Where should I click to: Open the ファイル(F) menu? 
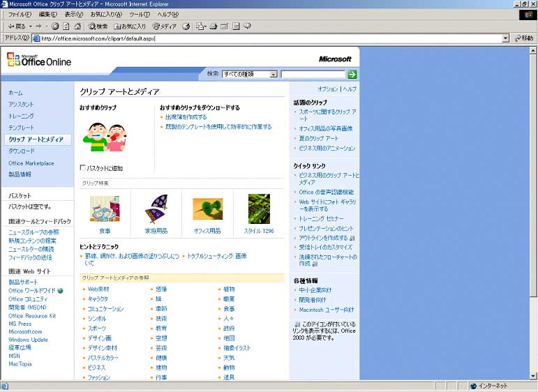click(20, 15)
